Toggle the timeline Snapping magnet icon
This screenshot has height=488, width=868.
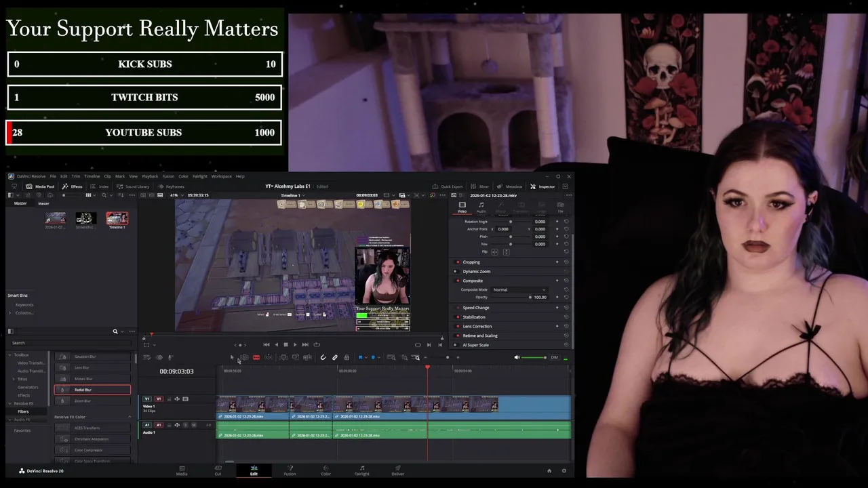[323, 357]
